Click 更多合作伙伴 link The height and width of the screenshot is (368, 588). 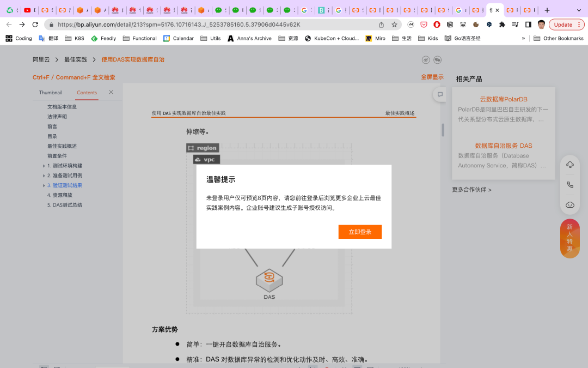pyautogui.click(x=471, y=190)
